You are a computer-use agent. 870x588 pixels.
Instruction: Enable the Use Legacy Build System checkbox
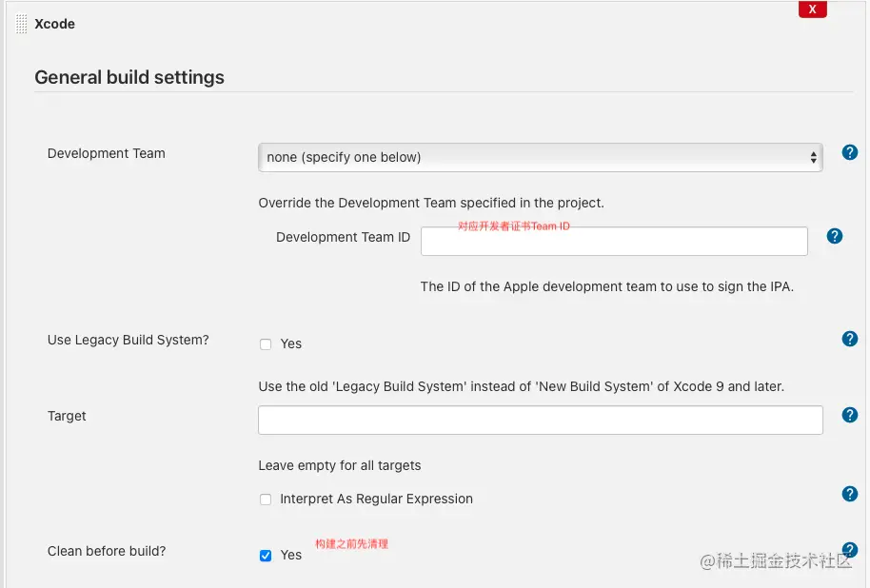266,344
